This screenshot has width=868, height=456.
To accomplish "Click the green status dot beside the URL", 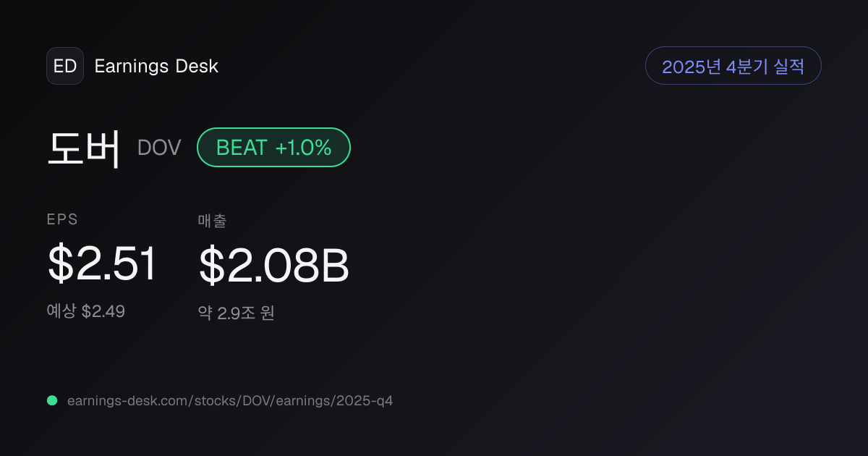I will pyautogui.click(x=52, y=400).
